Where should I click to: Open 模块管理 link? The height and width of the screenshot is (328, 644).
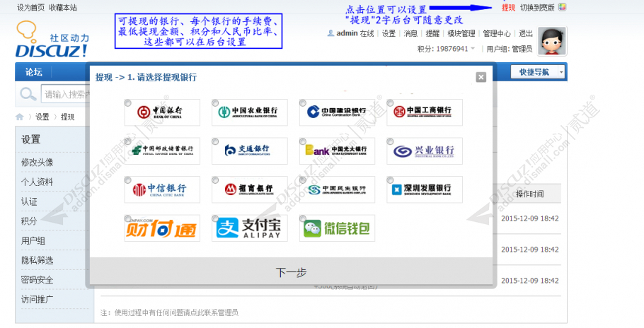click(x=461, y=33)
